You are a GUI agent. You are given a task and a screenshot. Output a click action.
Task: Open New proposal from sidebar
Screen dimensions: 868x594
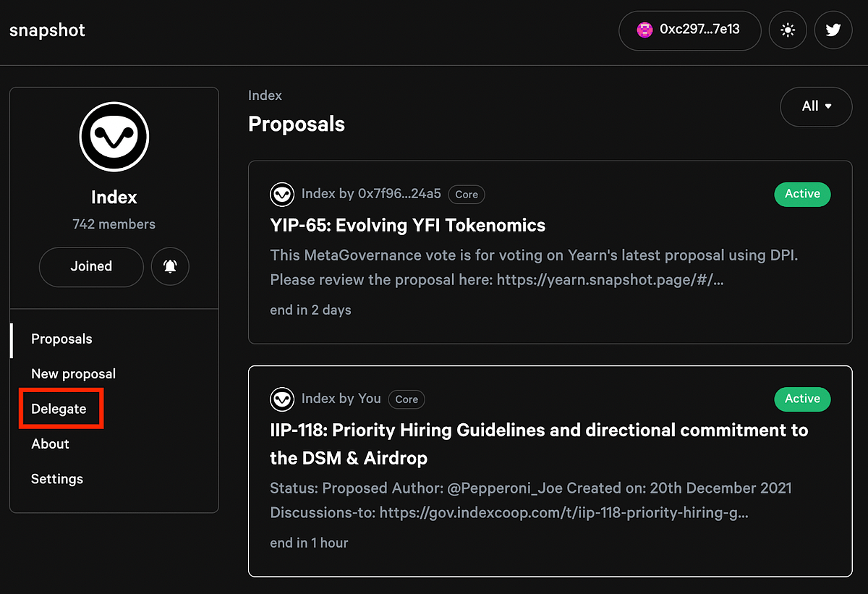(x=73, y=374)
